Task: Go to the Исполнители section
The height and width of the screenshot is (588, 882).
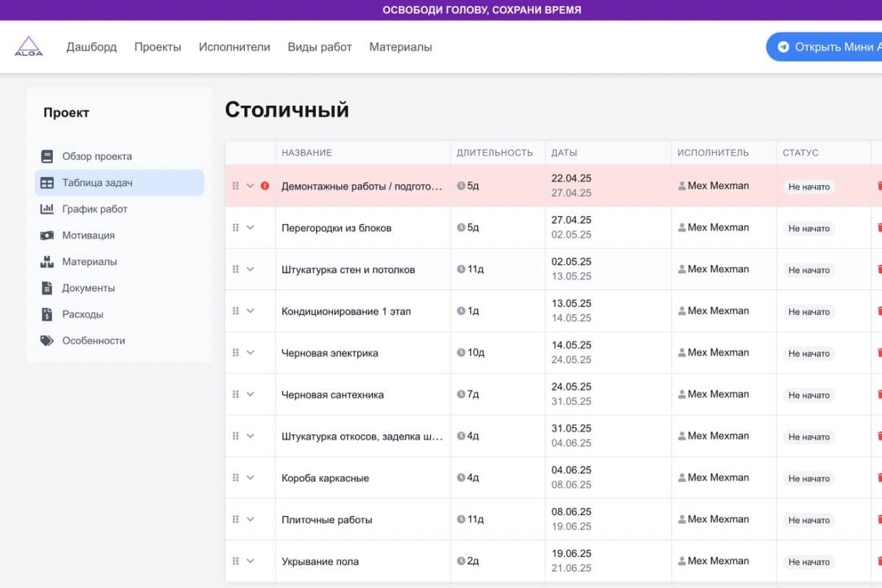Action: (x=235, y=46)
